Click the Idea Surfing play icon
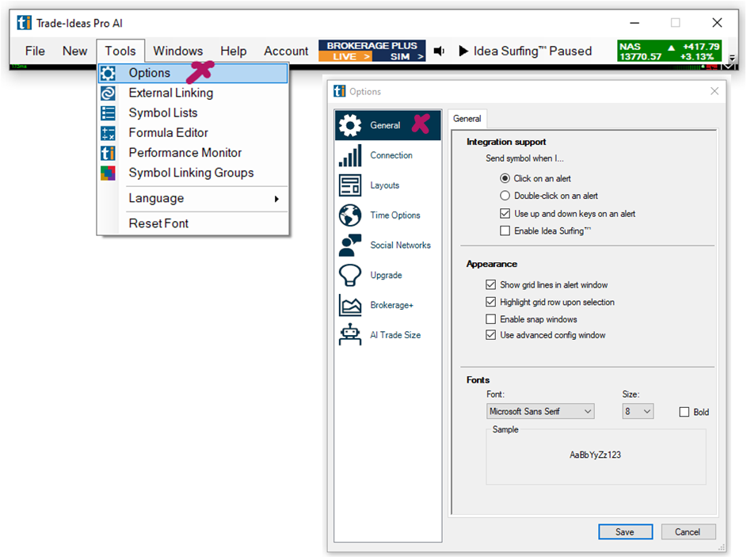 (463, 51)
